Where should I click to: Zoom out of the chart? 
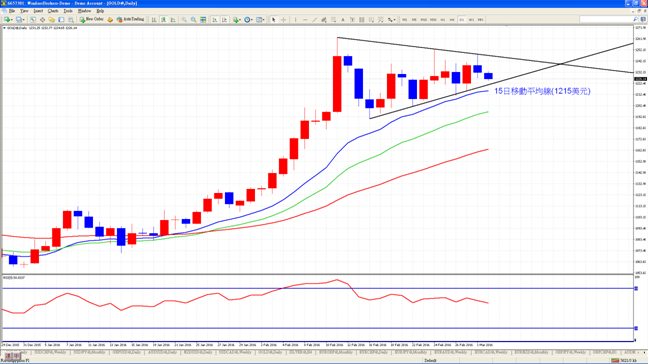193,19
